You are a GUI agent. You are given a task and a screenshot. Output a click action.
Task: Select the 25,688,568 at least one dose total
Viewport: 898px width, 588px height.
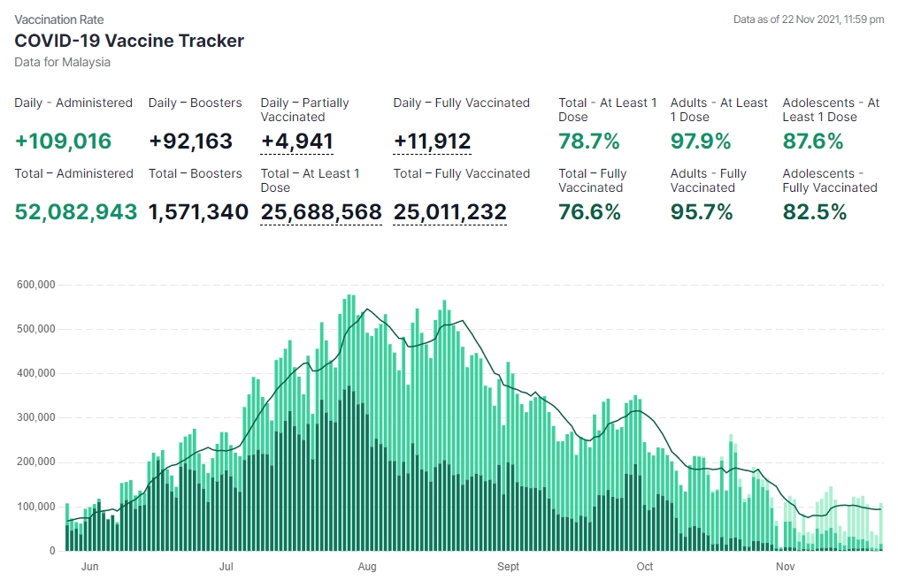321,212
